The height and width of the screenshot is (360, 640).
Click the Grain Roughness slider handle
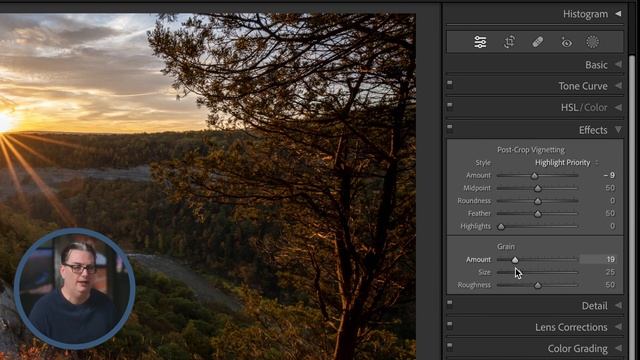tap(538, 285)
